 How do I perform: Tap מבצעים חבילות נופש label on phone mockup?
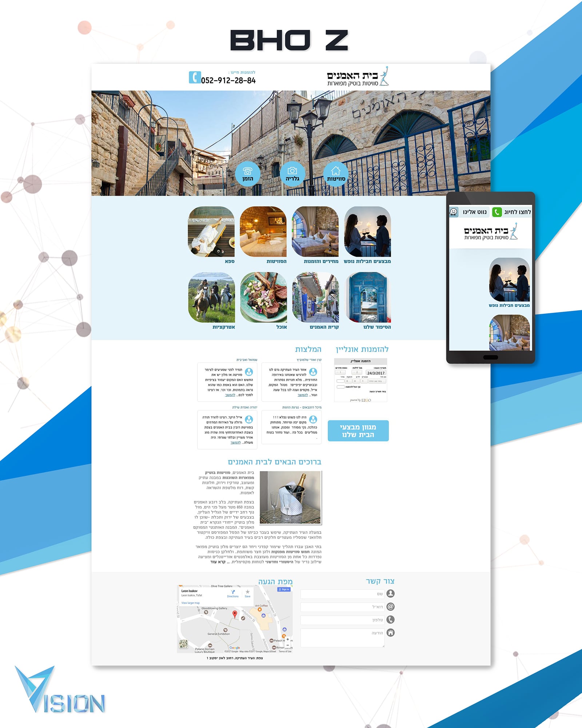coord(509,305)
